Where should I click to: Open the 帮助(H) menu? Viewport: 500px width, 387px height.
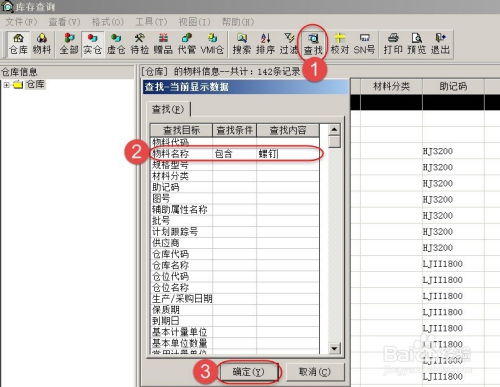click(238, 22)
